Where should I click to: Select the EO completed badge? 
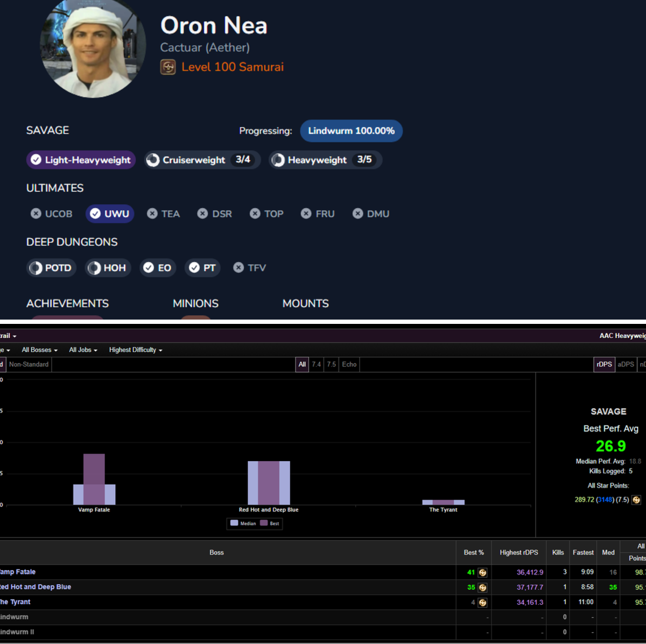[x=157, y=268]
